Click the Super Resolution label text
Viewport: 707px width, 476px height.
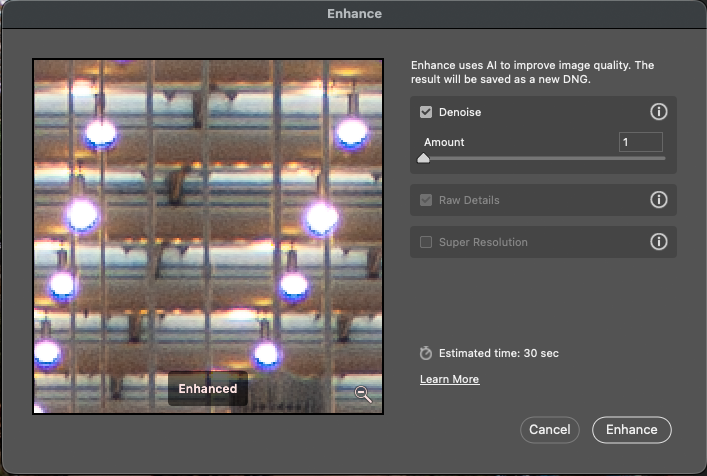click(483, 242)
